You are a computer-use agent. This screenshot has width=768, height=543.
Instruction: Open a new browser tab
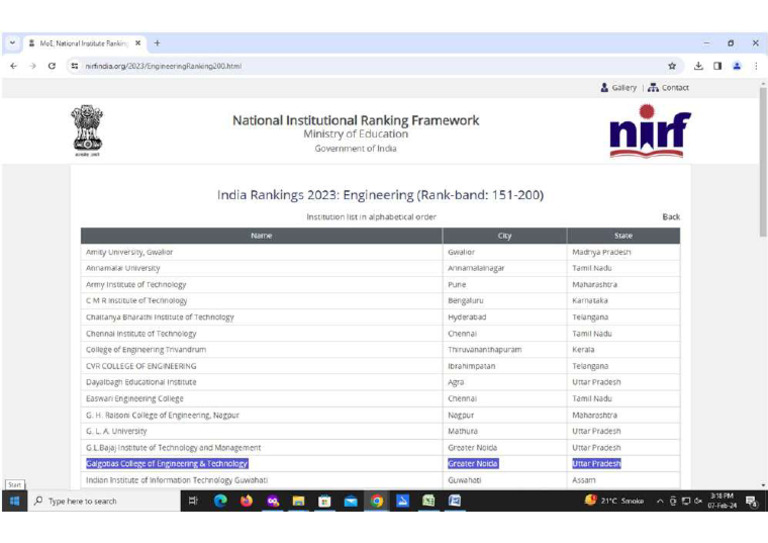tap(157, 43)
